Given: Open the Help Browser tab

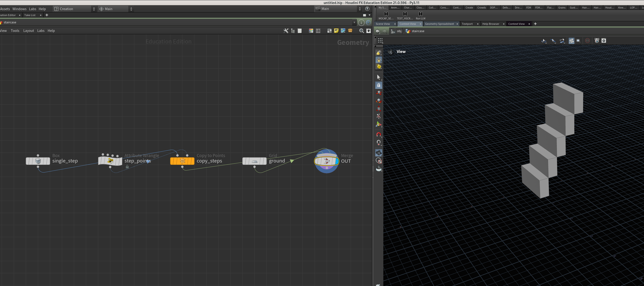Looking at the screenshot, I should 490,24.
